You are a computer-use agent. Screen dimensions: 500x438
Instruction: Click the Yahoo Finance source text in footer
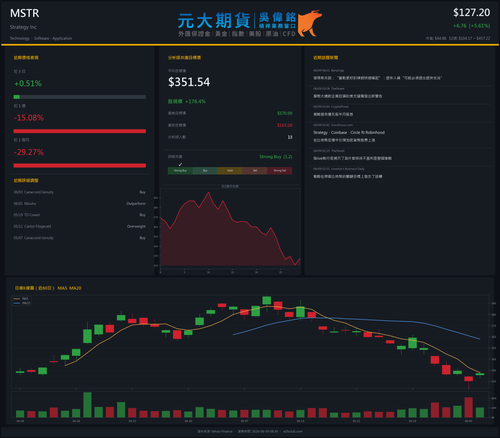coord(222,431)
